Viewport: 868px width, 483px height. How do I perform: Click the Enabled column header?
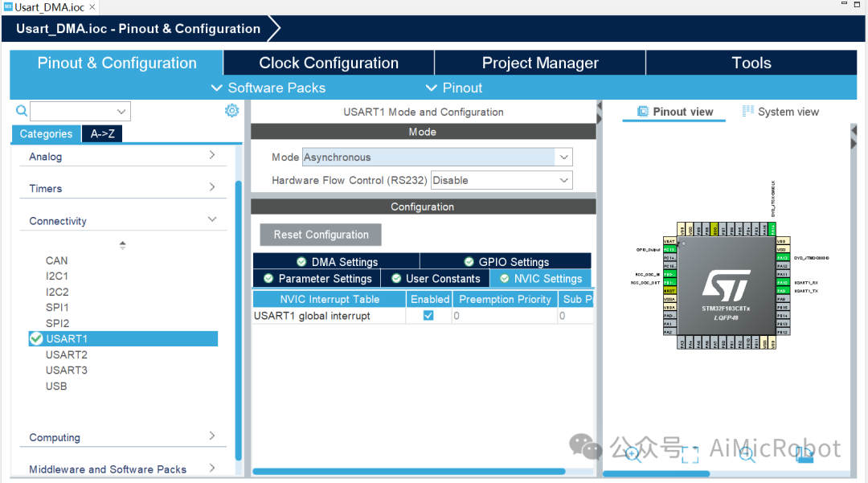429,299
